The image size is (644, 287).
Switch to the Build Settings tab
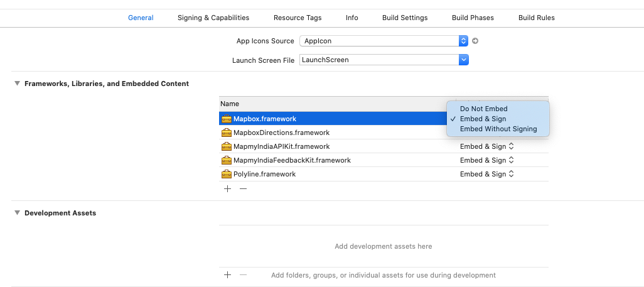[x=405, y=18]
